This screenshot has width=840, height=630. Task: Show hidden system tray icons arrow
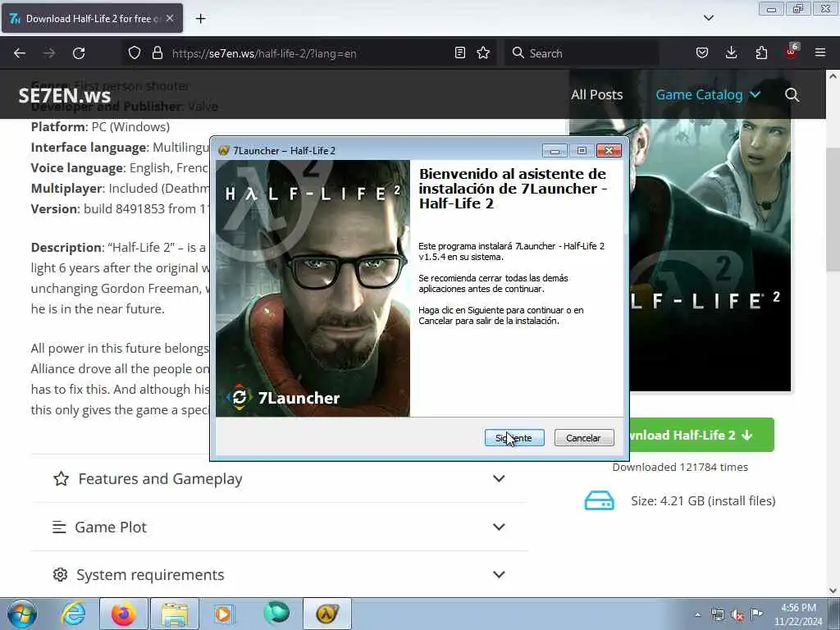point(697,614)
